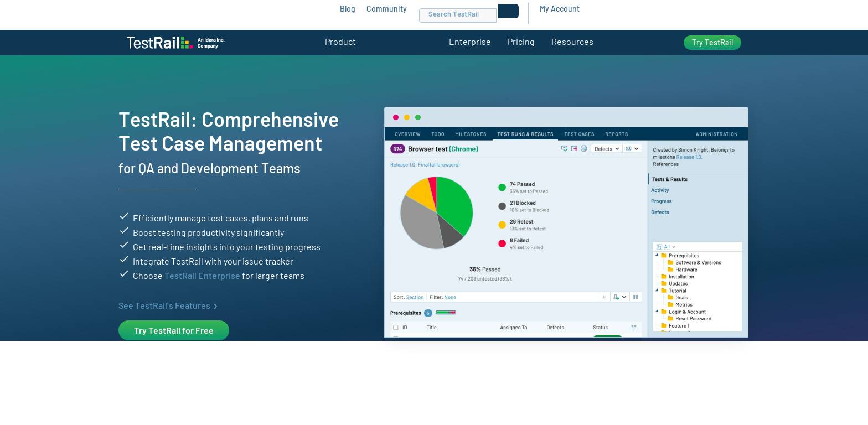The width and height of the screenshot is (868, 425).
Task: Tick the select-all checkbox next to ID
Action: tap(395, 328)
